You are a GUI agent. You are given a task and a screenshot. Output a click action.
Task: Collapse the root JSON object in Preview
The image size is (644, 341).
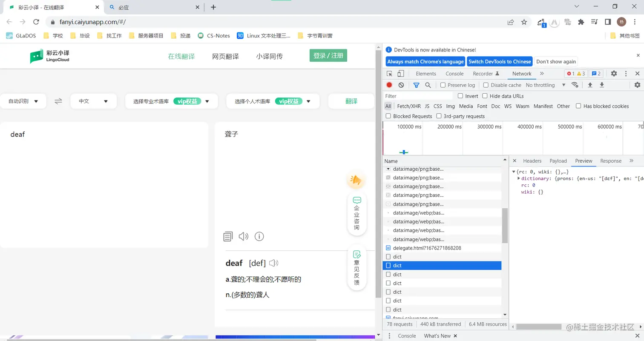tap(514, 172)
